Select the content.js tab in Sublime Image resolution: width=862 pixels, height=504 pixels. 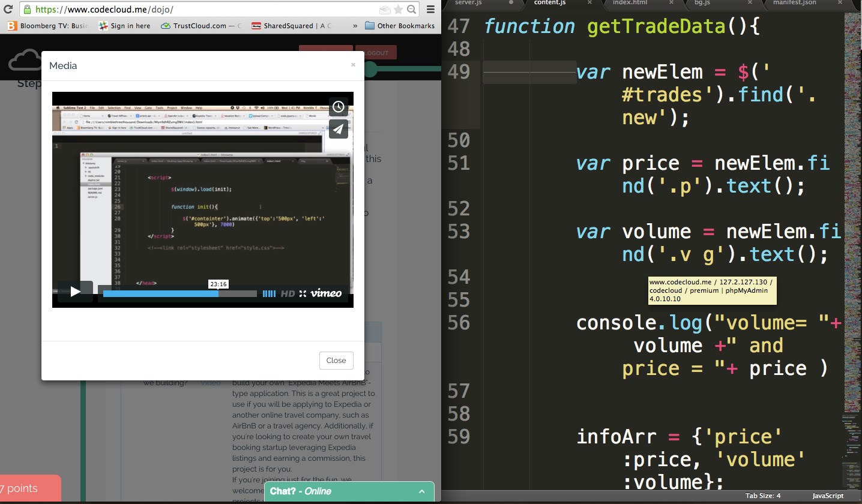pos(549,2)
